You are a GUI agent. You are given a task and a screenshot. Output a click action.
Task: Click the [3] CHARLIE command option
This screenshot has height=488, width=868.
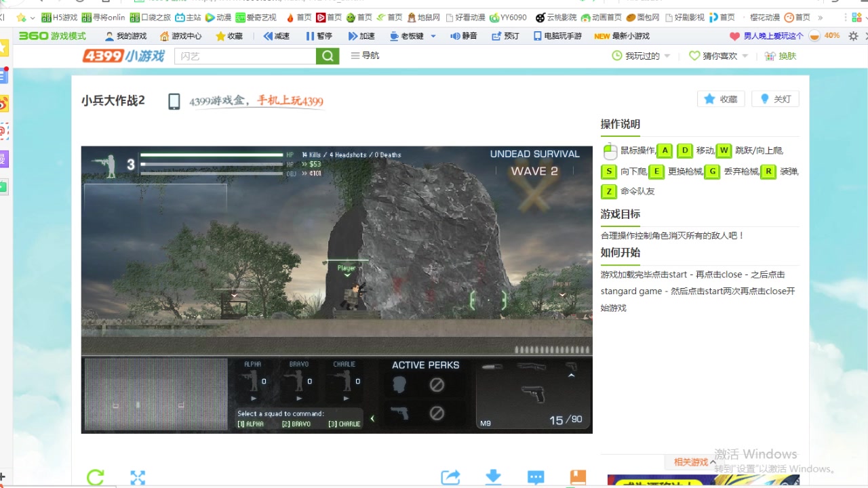344,424
